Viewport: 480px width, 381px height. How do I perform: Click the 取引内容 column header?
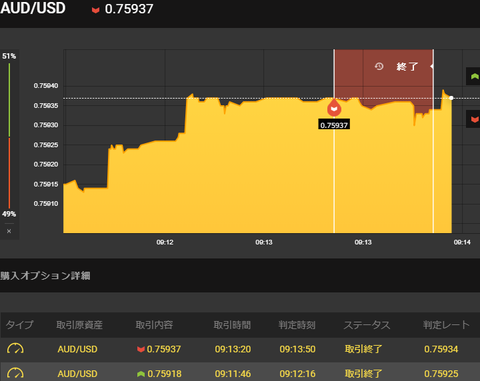[x=154, y=325]
